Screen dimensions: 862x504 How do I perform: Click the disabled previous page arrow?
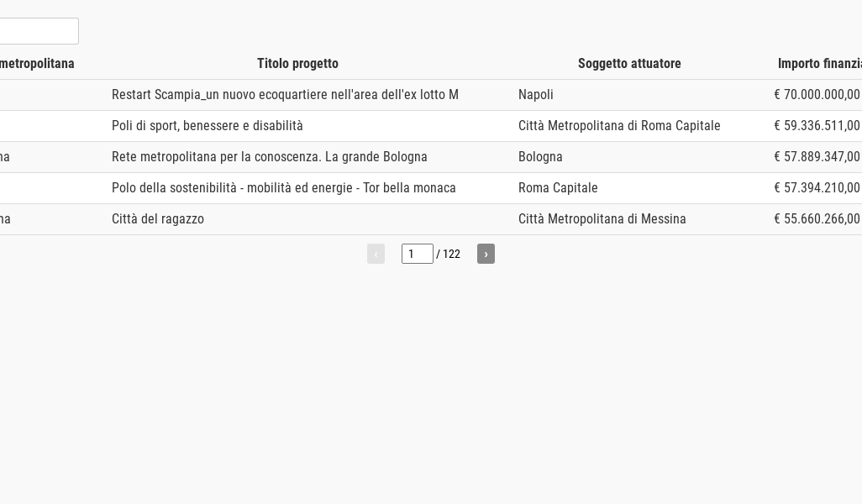pos(376,254)
